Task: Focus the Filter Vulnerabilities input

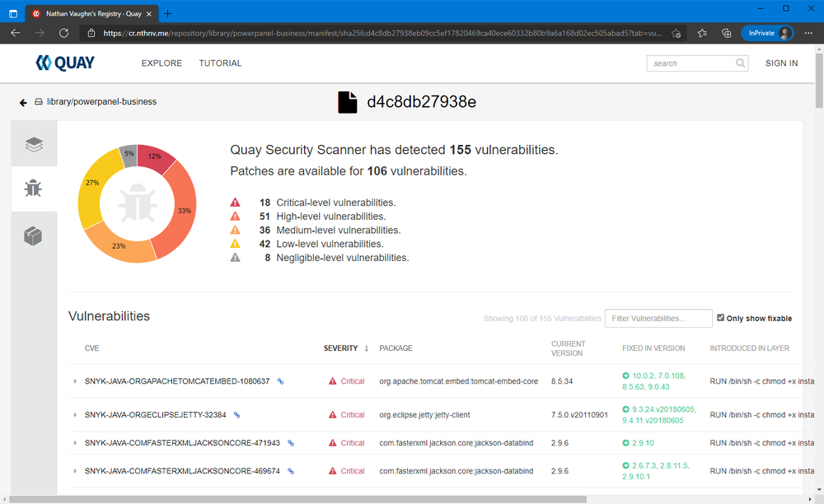Action: pos(658,318)
